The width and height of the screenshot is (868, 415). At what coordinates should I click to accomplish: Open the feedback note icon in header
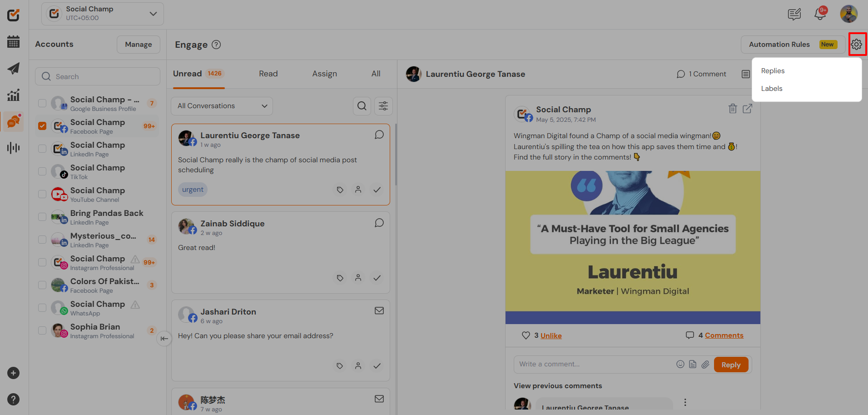pos(794,15)
